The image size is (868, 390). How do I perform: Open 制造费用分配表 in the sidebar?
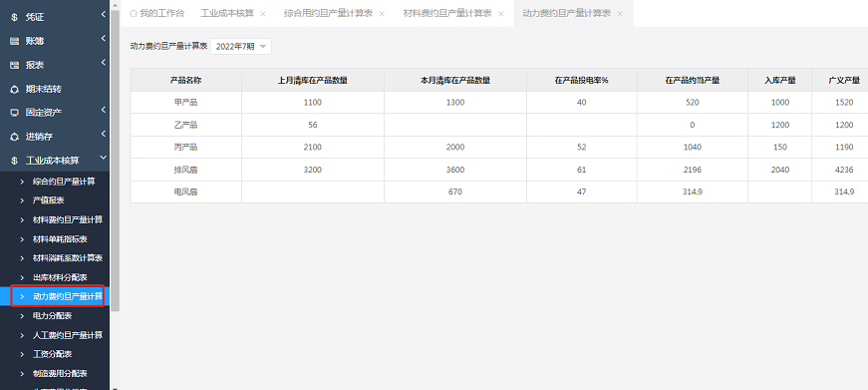click(60, 373)
